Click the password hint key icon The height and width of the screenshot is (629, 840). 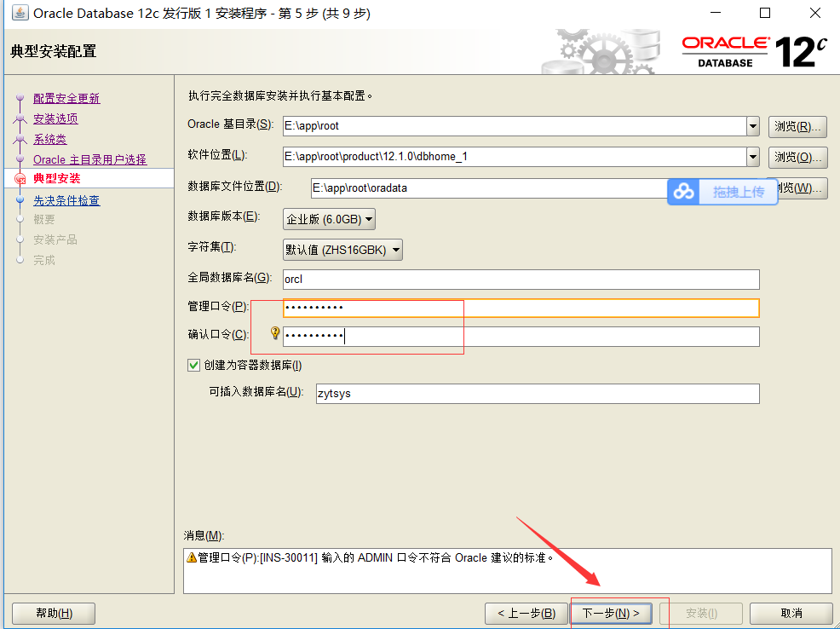pos(275,333)
